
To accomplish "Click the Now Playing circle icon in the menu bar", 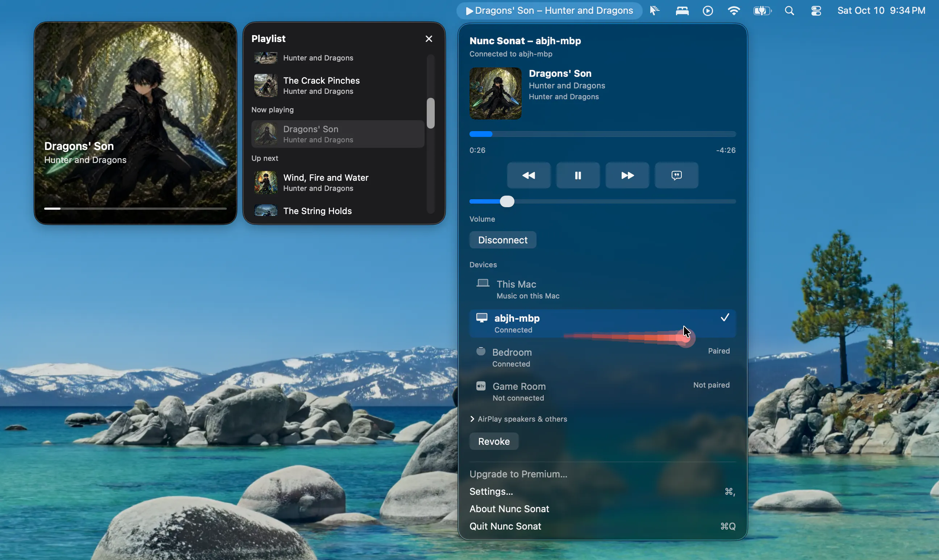I will pos(708,11).
